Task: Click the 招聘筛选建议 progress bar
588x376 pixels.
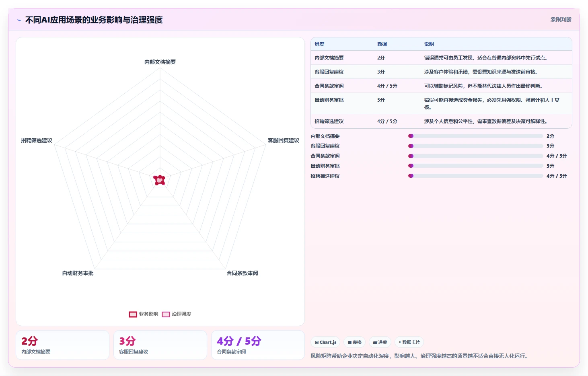Action: (x=475, y=176)
